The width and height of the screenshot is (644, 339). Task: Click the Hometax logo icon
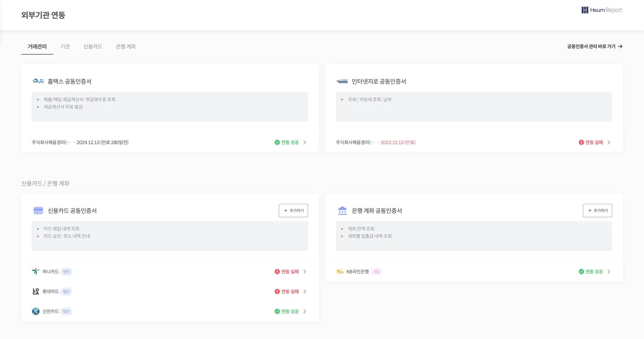point(38,81)
